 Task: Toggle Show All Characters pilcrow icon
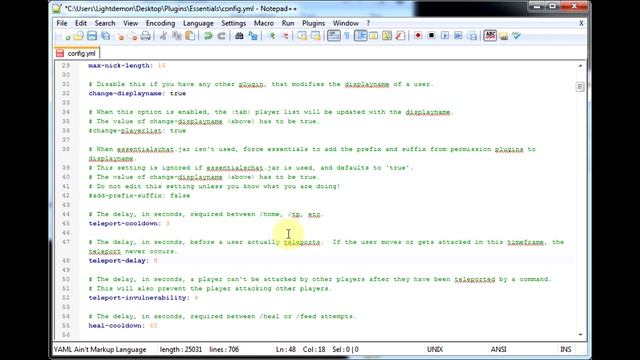(347, 36)
